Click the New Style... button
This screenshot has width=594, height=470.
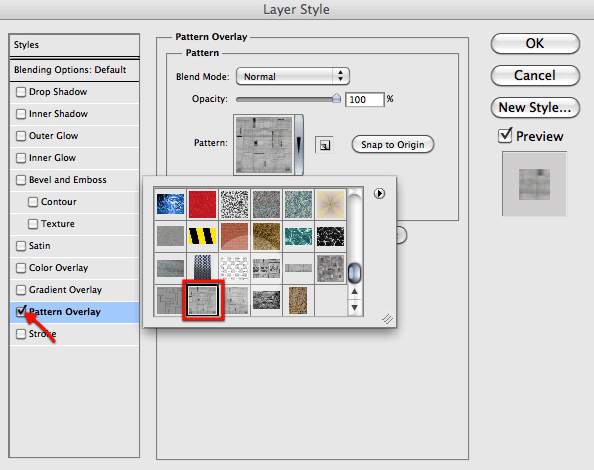(535, 108)
